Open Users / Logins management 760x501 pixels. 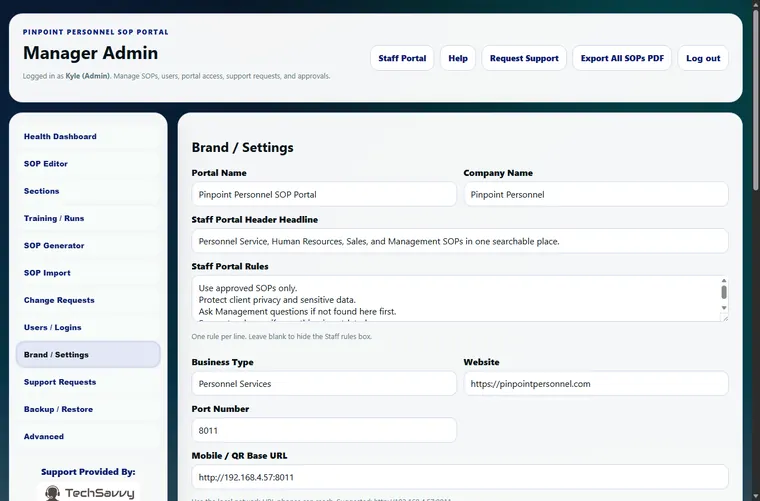[x=88, y=328]
